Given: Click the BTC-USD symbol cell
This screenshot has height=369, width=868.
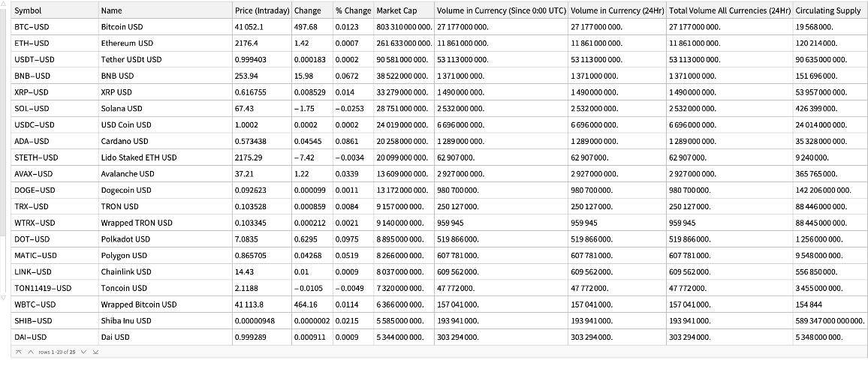Looking at the screenshot, I should coord(32,27).
